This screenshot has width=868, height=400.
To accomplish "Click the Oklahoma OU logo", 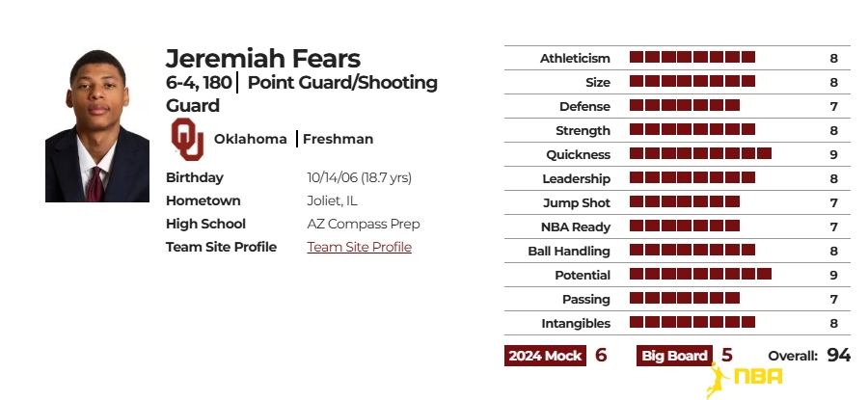I will click(187, 139).
